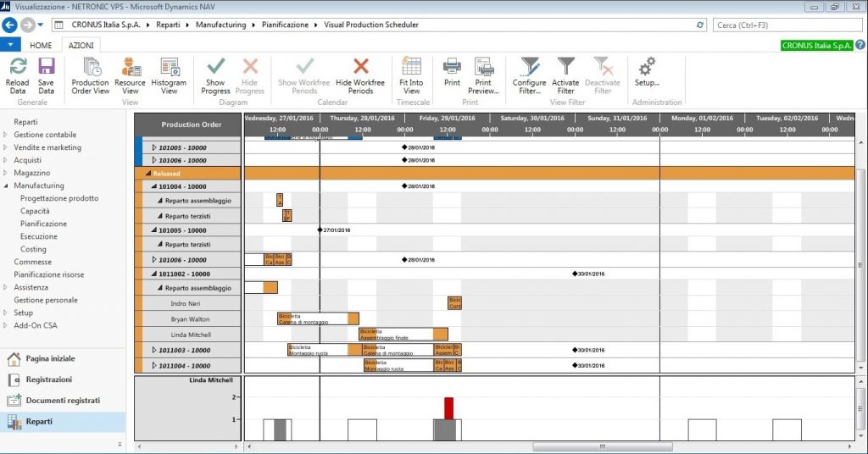Click the Save Data icon
This screenshot has width=868, height=454.
(x=47, y=66)
